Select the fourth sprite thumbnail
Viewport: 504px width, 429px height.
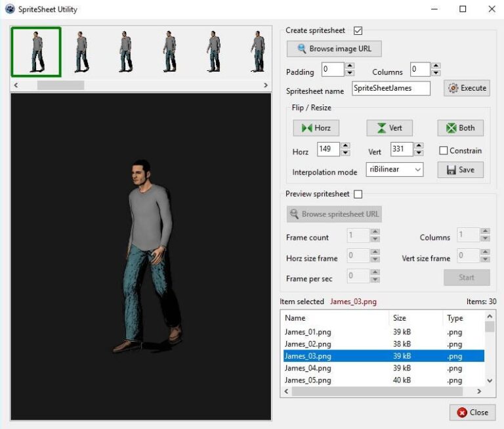point(170,52)
